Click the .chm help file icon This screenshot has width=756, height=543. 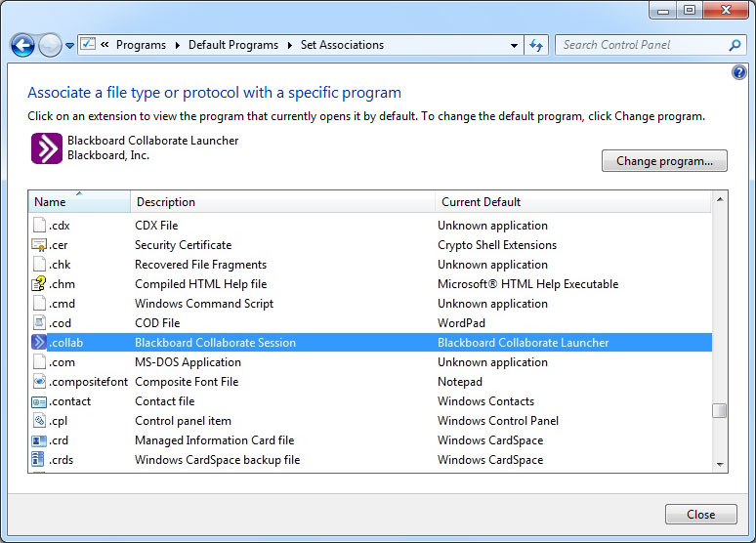point(39,284)
